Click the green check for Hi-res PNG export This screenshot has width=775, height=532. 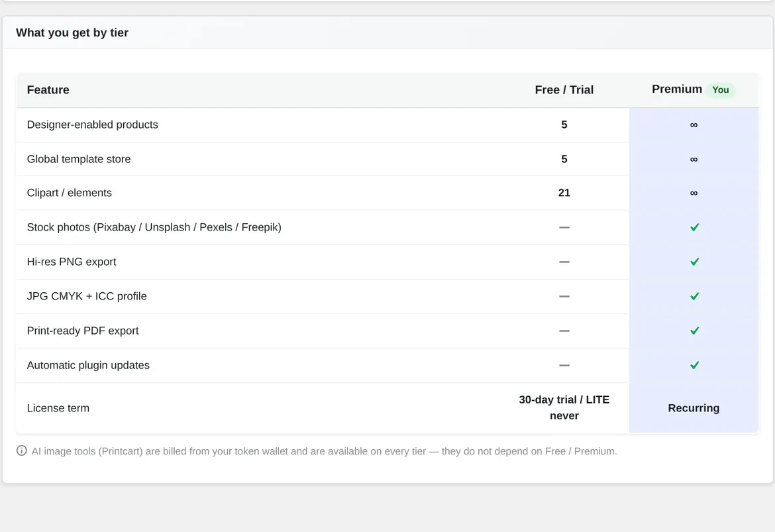[x=694, y=262]
